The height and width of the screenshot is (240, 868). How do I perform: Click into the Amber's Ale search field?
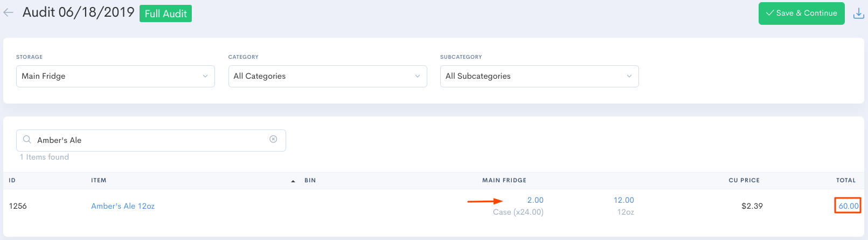151,140
